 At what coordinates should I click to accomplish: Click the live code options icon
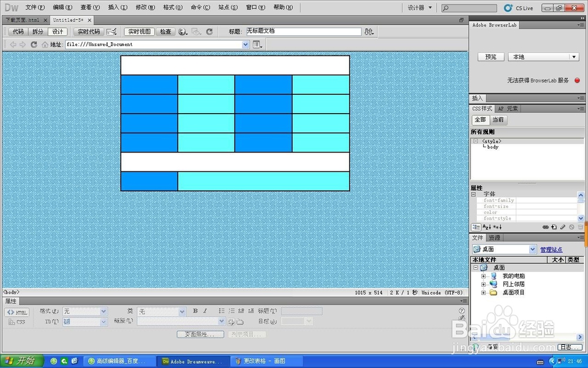tap(111, 32)
